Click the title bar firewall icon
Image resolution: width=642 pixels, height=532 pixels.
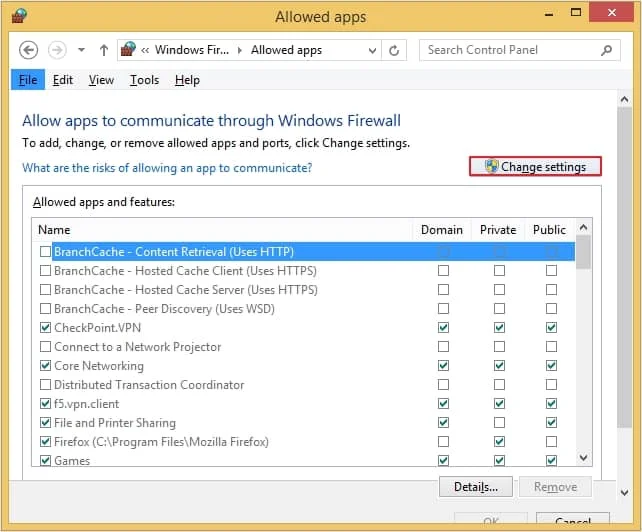click(x=19, y=16)
